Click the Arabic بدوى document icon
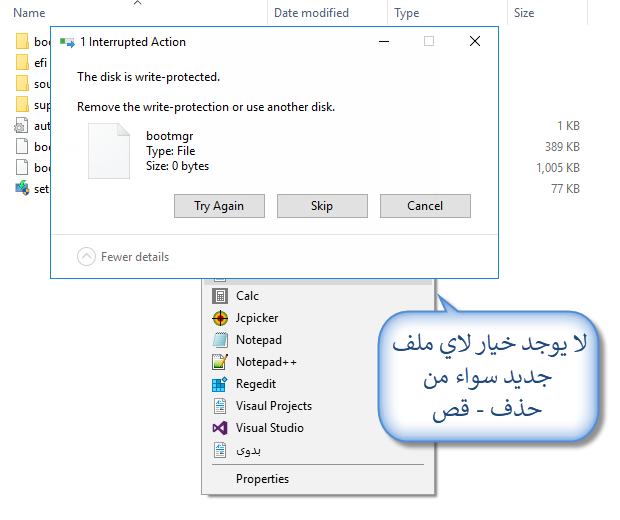The image size is (620, 520). click(220, 450)
